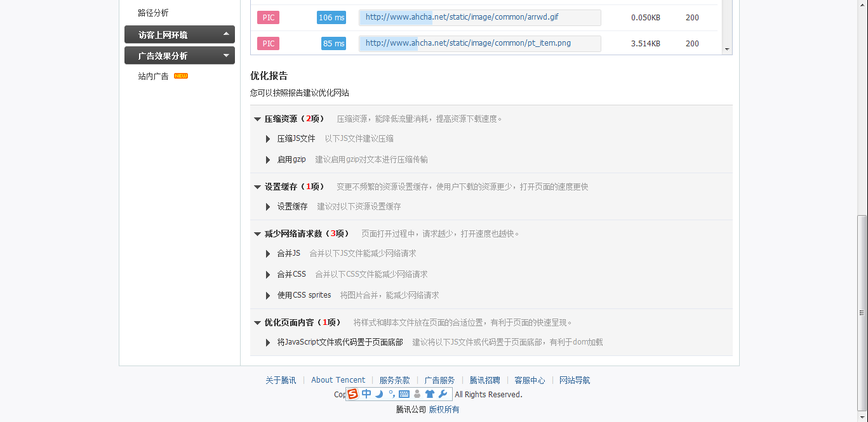Collapse the 优化页面内容 section

(x=257, y=322)
